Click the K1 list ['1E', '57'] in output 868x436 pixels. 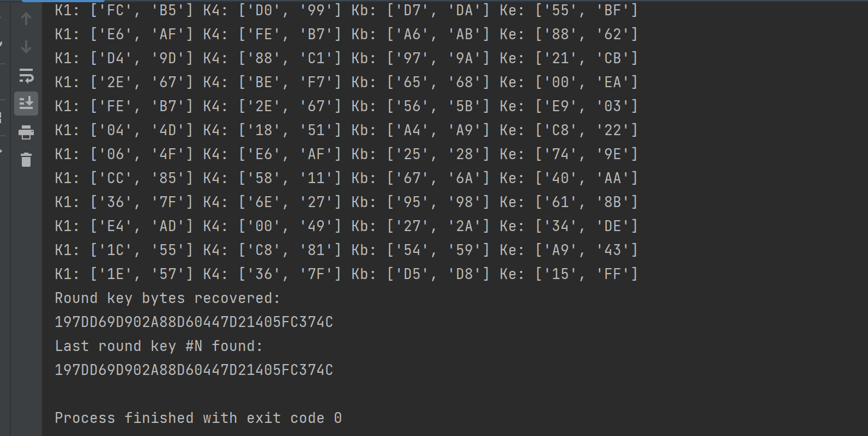142,274
